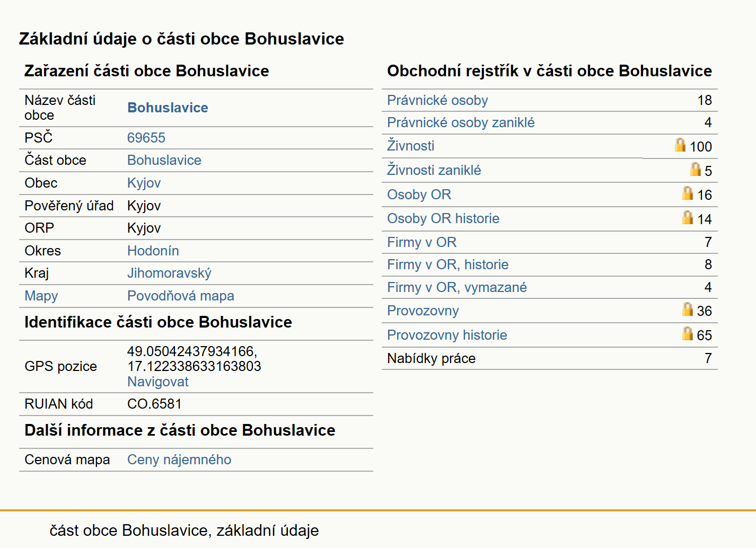756x548 pixels.
Task: Click the padlock in Osoby OR historie row
Action: [688, 217]
